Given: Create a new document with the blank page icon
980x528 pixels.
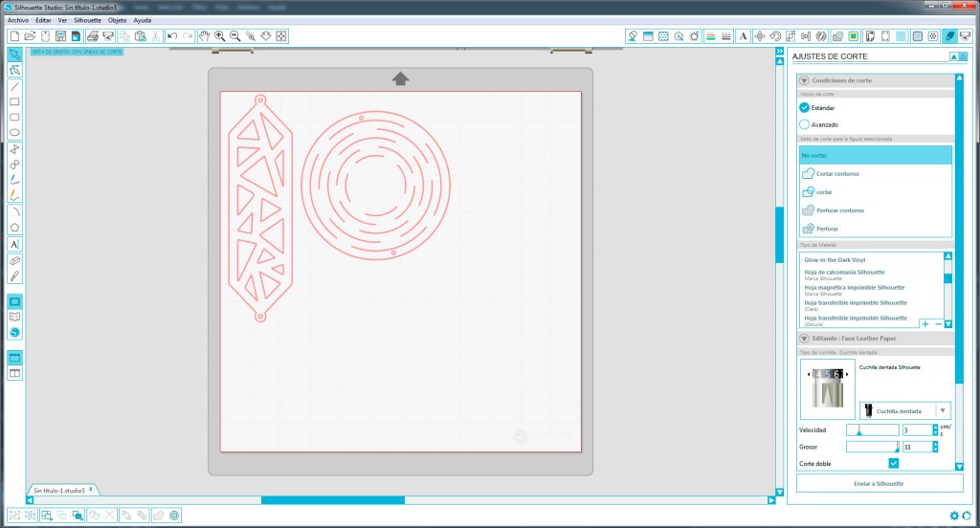Looking at the screenshot, I should (14, 36).
